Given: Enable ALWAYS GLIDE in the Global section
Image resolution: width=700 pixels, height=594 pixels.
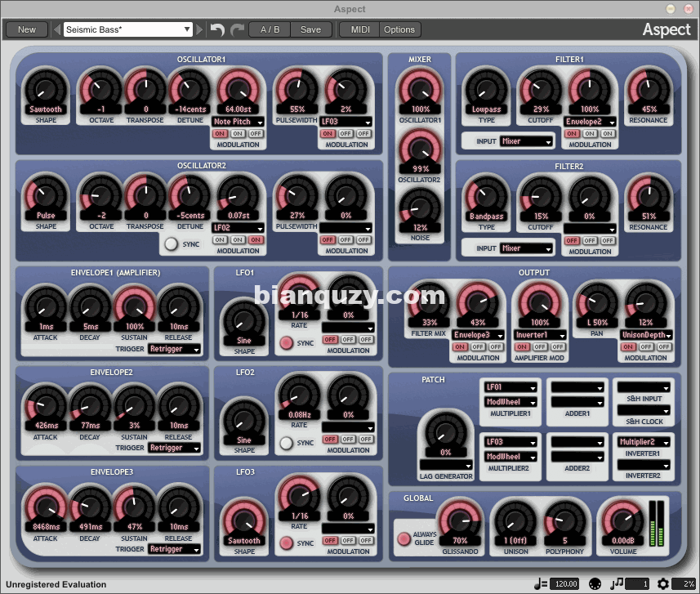Looking at the screenshot, I should 403,539.
